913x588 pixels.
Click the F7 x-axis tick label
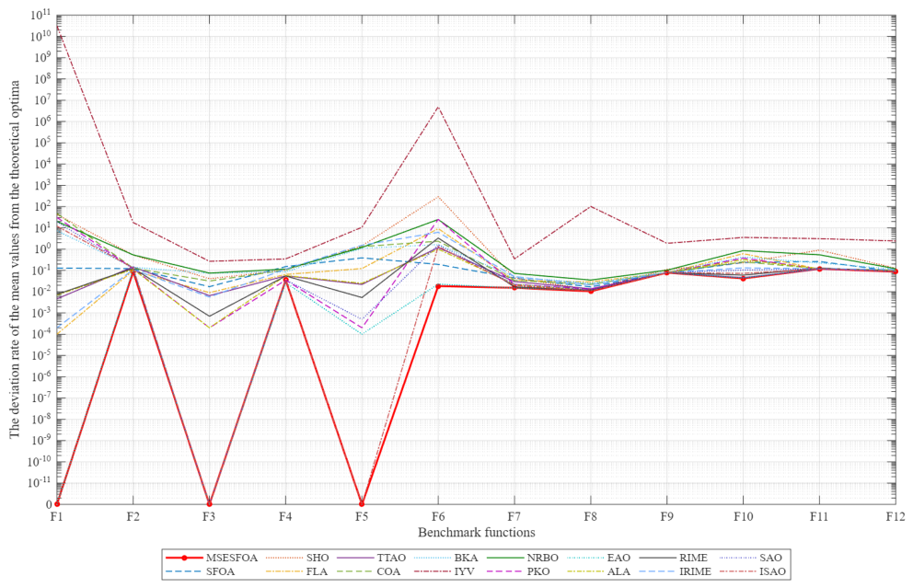click(x=514, y=516)
